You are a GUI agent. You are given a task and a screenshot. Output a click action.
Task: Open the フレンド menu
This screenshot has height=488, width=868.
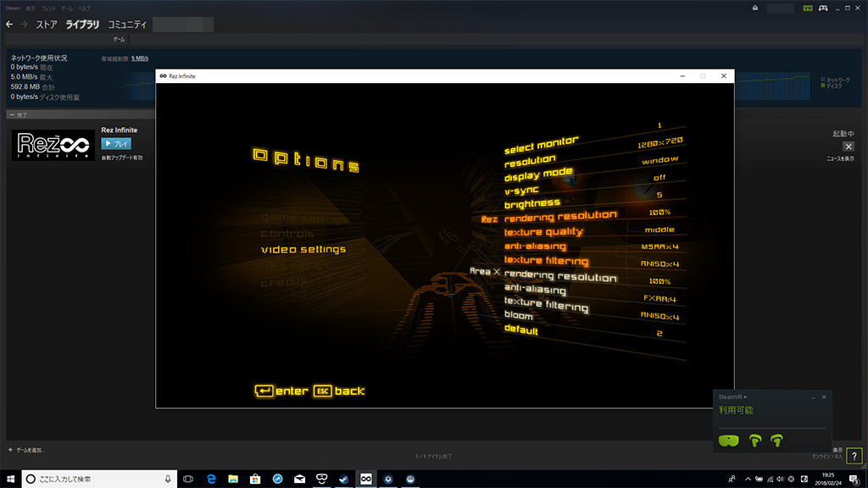48,8
